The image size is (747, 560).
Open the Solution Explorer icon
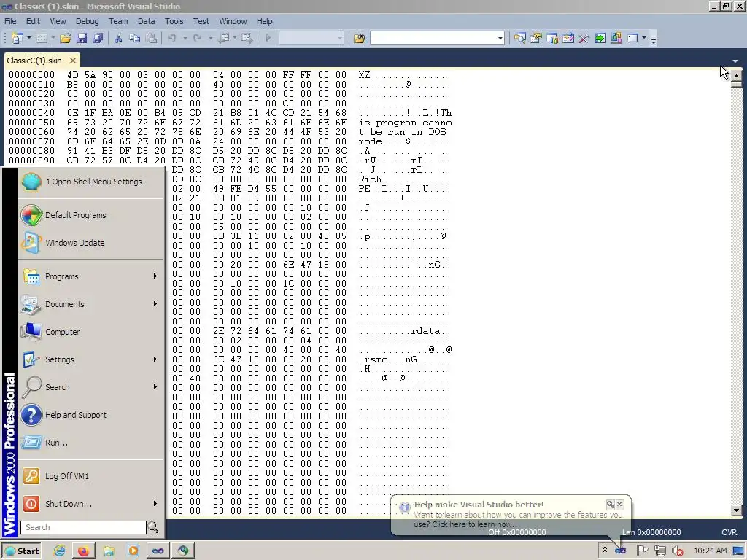click(x=519, y=38)
